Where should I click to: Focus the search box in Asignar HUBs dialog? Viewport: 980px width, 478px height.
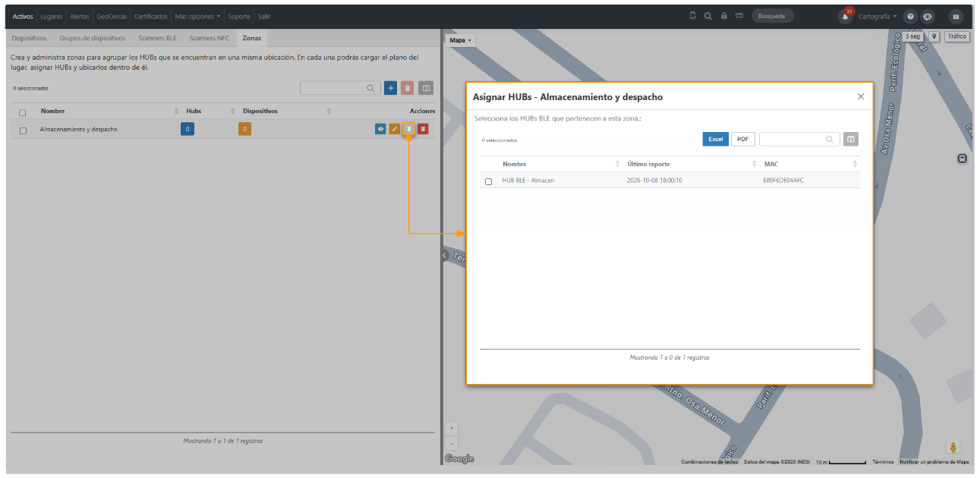click(x=799, y=139)
